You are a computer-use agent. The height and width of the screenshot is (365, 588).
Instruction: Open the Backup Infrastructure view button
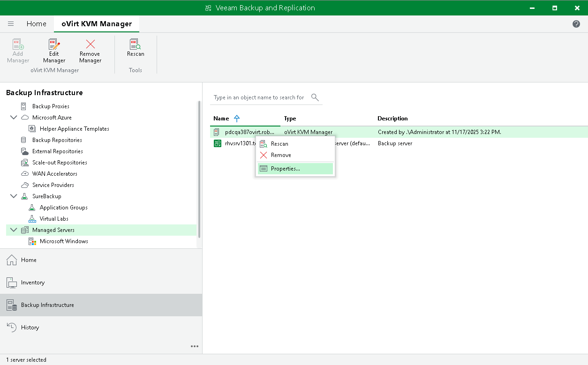click(101, 305)
